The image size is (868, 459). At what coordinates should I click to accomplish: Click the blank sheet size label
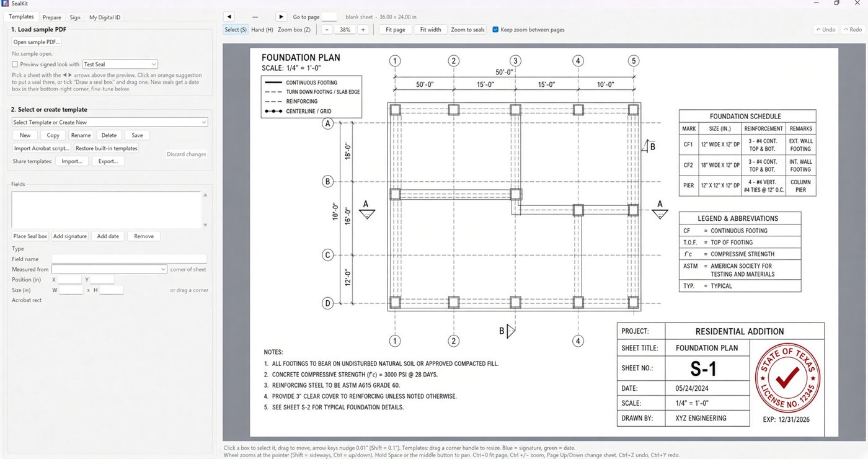point(381,17)
